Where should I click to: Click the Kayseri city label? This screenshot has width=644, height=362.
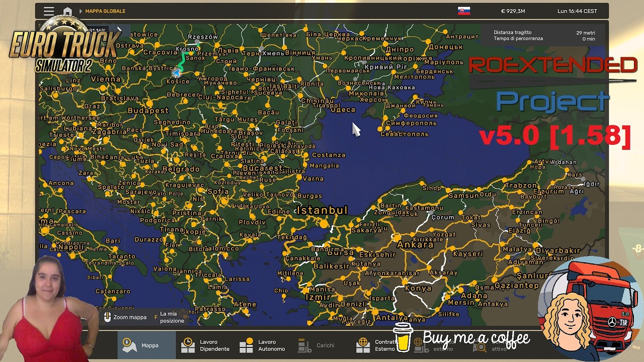point(468,254)
